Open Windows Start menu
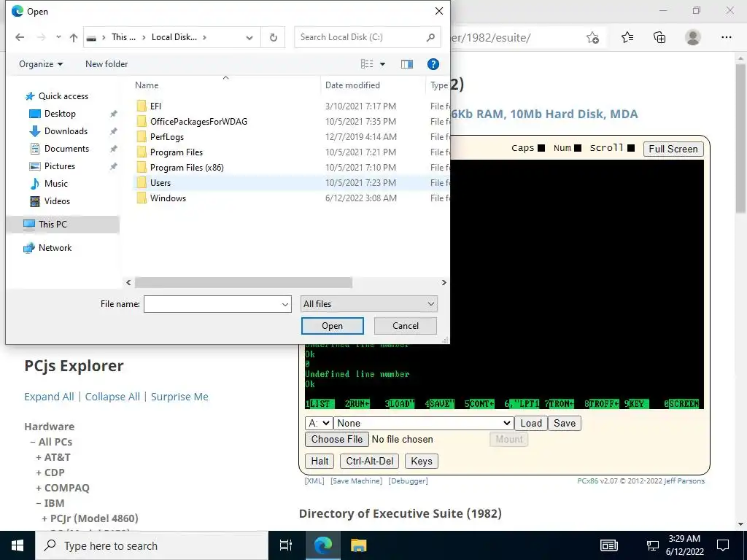This screenshot has width=747, height=560. tap(18, 545)
